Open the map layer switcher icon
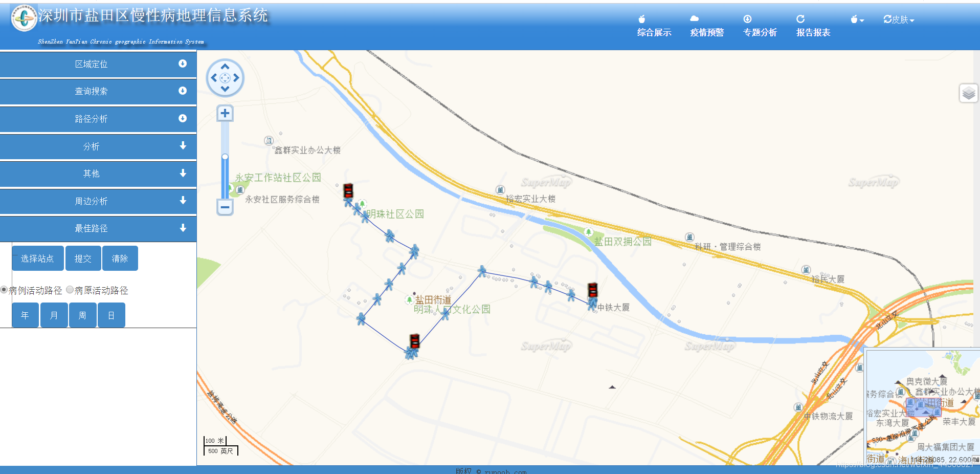This screenshot has width=980, height=474. click(x=968, y=93)
